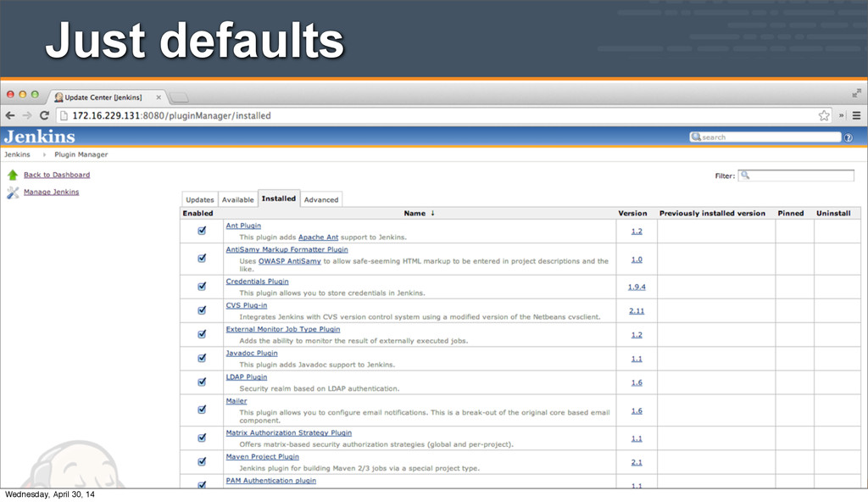Uncheck the Ant Plugin enabled checkbox
This screenshot has width=868, height=502.
202,231
